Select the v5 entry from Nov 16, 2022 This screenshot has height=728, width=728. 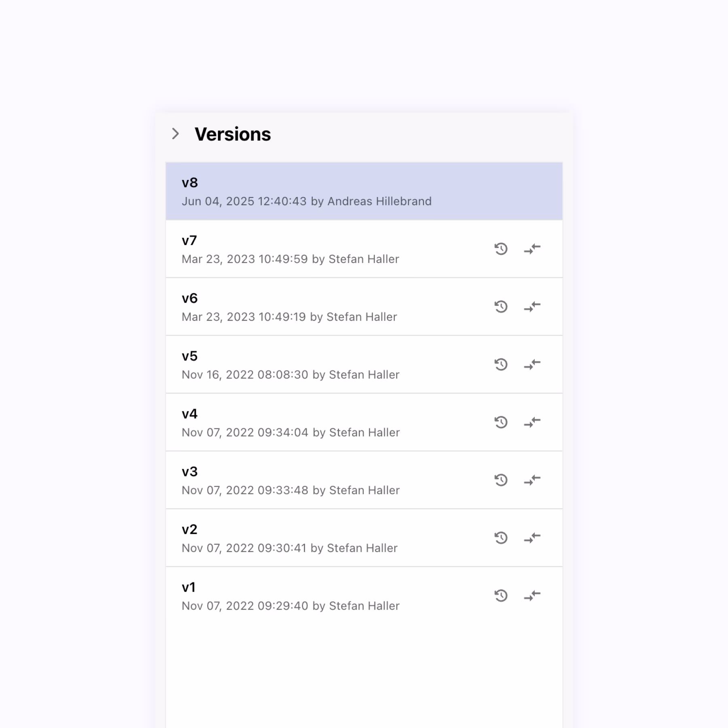(x=364, y=364)
